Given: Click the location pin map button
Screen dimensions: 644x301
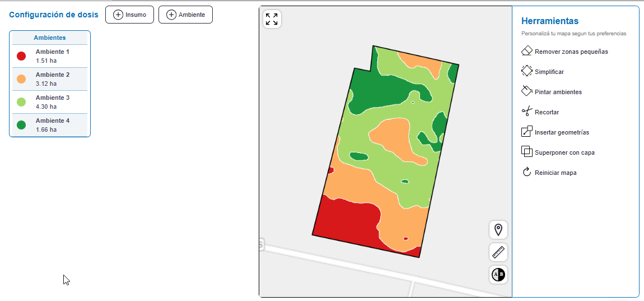Looking at the screenshot, I should (x=498, y=229).
